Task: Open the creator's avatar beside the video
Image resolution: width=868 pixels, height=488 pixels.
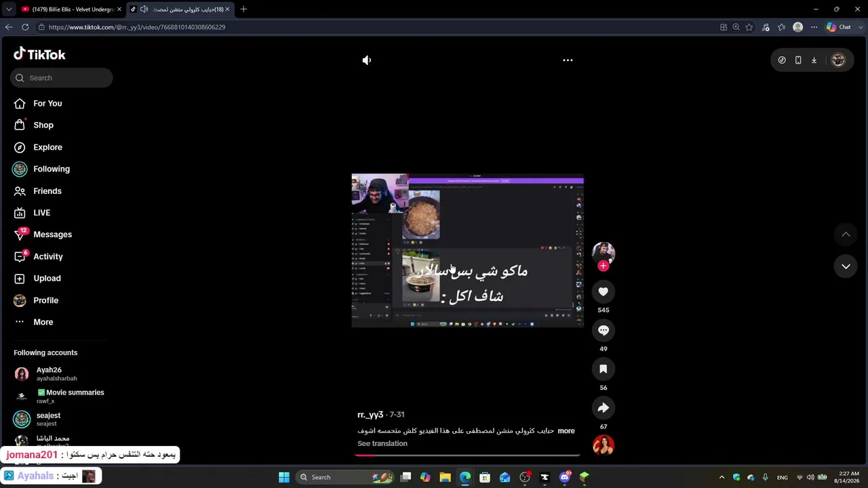Action: [x=604, y=253]
